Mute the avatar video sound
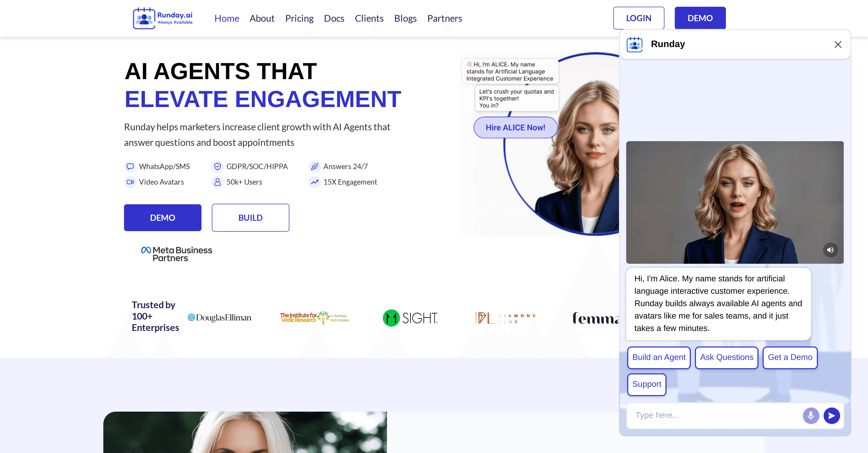The image size is (868, 453). click(830, 250)
